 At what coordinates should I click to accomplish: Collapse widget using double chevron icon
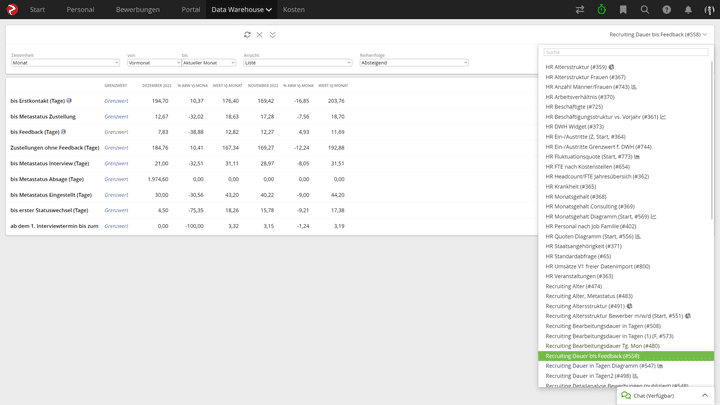tap(273, 34)
